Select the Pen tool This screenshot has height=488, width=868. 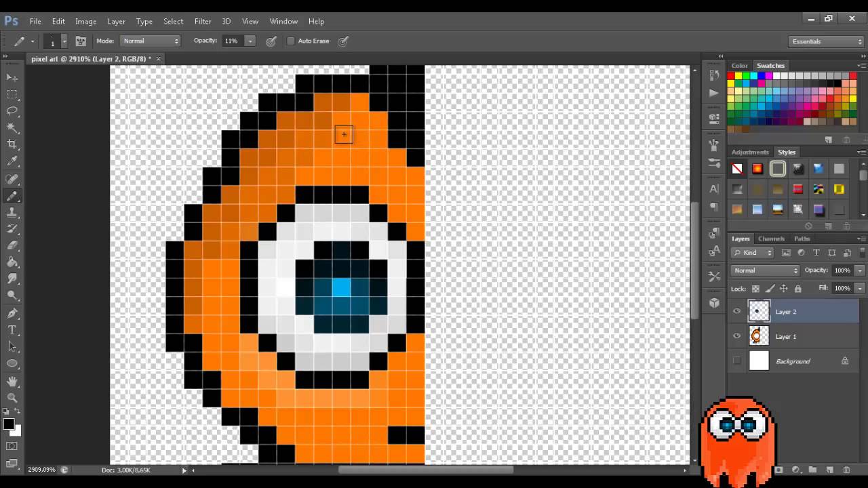click(12, 313)
